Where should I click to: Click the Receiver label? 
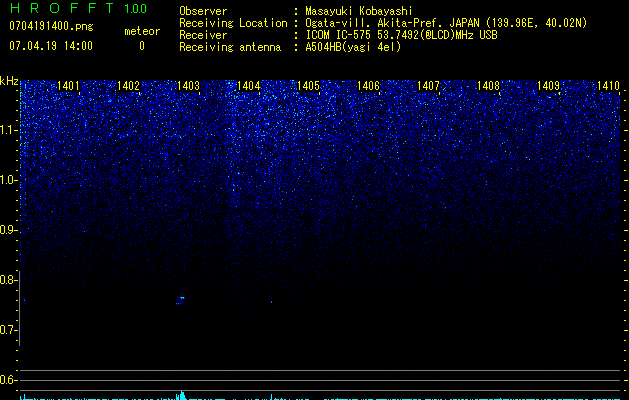(x=203, y=35)
